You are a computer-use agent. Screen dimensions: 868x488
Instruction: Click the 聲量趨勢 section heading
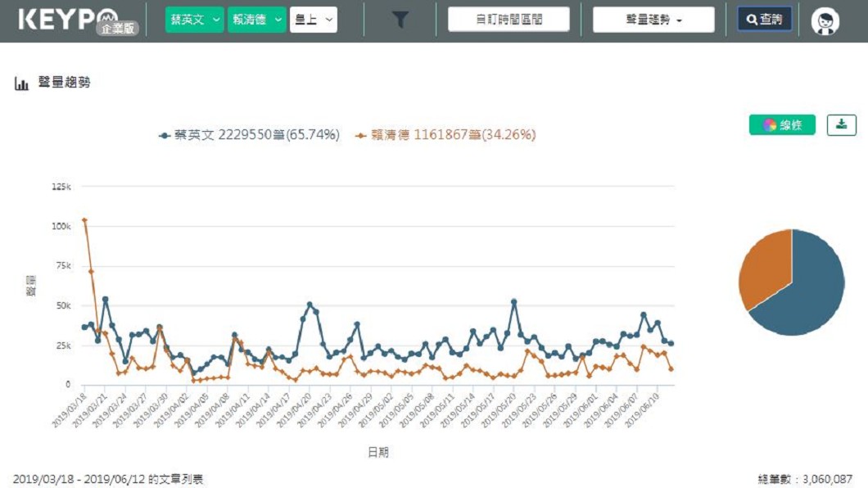click(64, 83)
